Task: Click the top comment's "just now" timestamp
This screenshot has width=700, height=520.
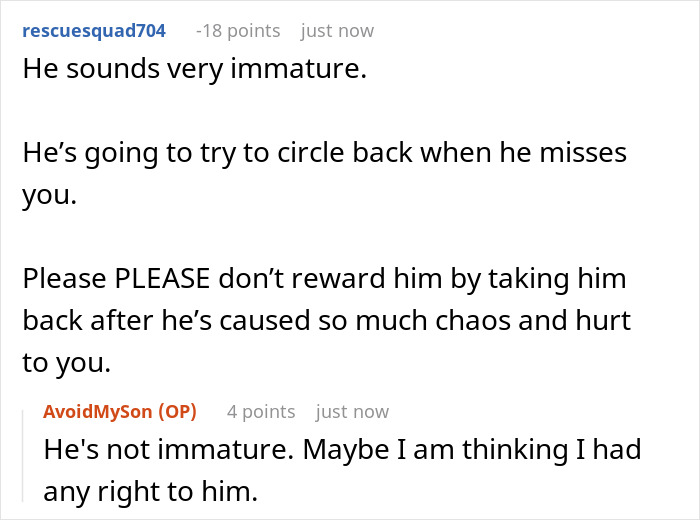Action: (337, 31)
